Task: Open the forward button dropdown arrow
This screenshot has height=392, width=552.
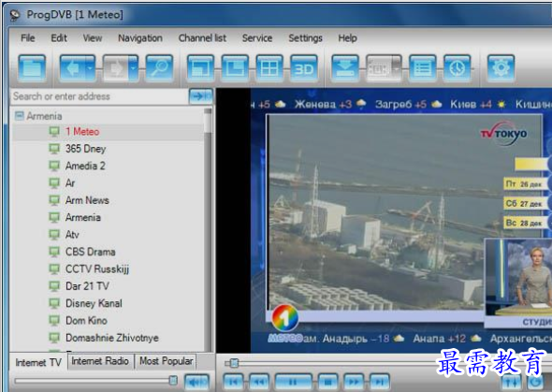Action: [x=134, y=68]
